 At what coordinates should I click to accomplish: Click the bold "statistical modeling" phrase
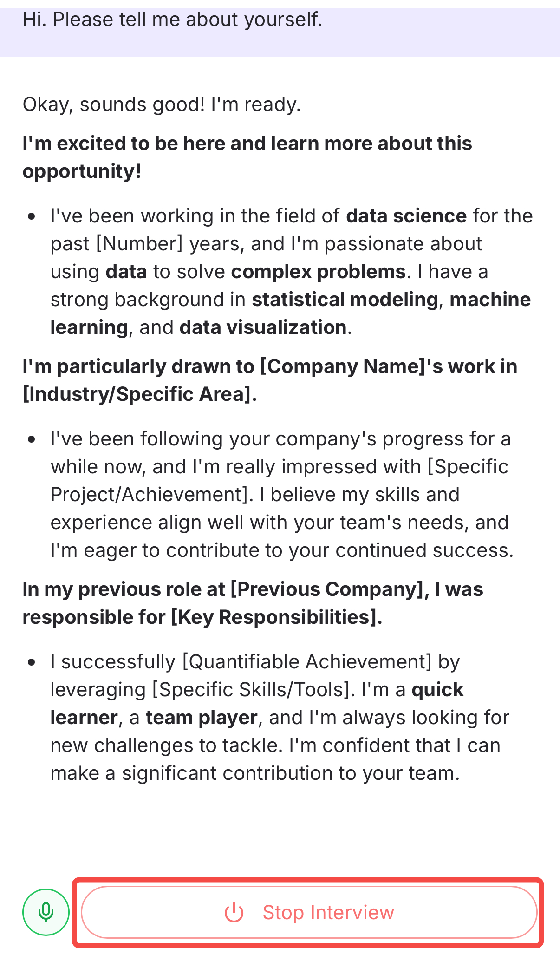[x=345, y=300]
